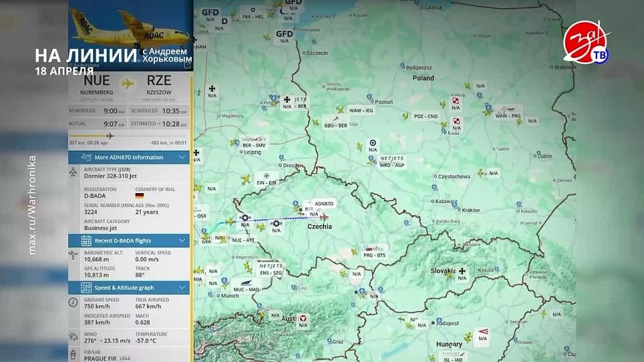Click the WAW – IEG flight plane icon

(339, 109)
